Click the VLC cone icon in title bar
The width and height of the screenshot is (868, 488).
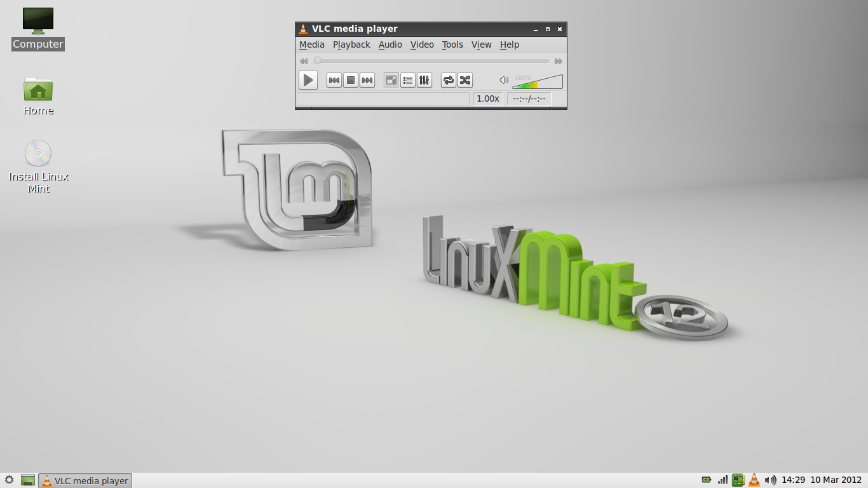point(303,29)
